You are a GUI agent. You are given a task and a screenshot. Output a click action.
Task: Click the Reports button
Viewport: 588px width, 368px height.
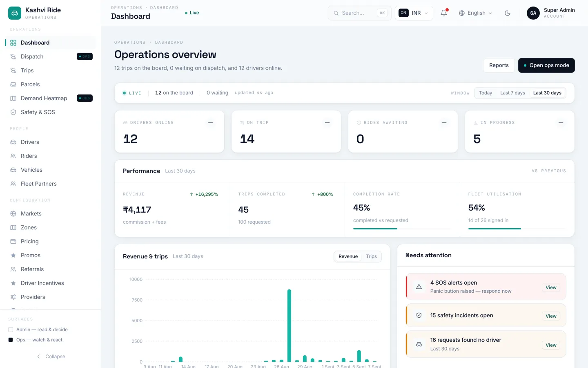point(499,65)
